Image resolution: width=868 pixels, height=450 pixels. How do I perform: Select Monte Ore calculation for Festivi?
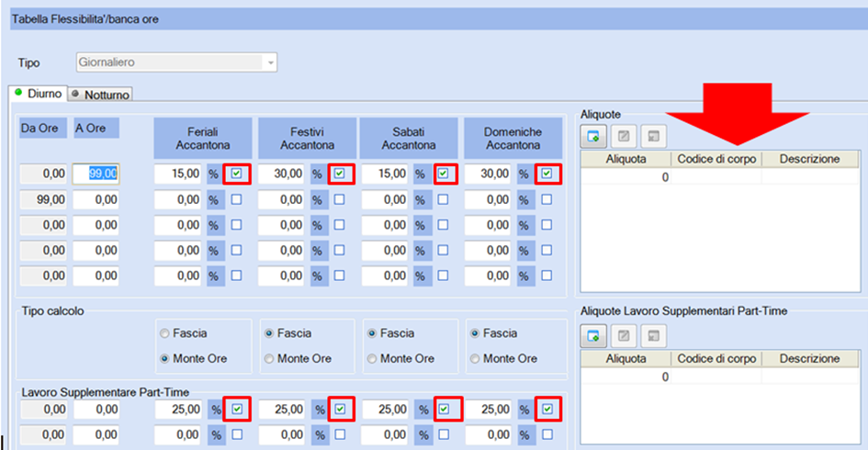pos(298,359)
